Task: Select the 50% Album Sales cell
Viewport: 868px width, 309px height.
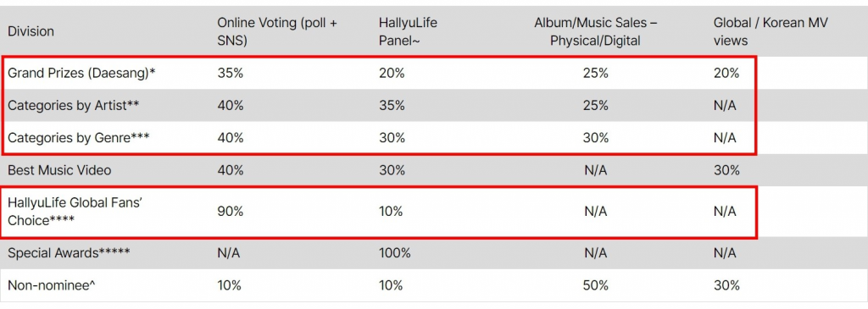Action: tap(595, 285)
